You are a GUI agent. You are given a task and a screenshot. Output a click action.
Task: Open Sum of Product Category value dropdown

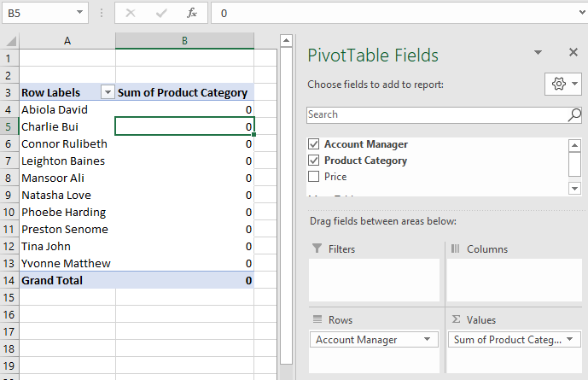click(x=569, y=340)
